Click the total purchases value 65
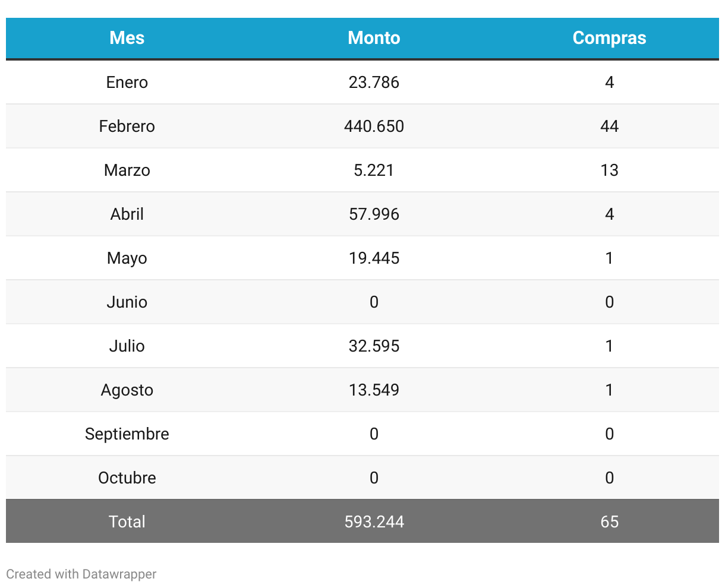Viewport: 725px width, 588px height. coord(609,521)
